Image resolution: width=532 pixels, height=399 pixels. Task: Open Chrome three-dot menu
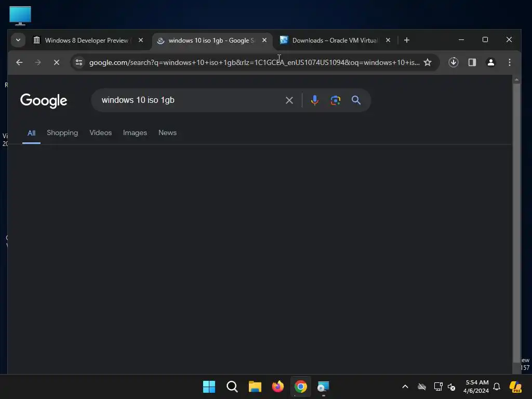pyautogui.click(x=509, y=62)
